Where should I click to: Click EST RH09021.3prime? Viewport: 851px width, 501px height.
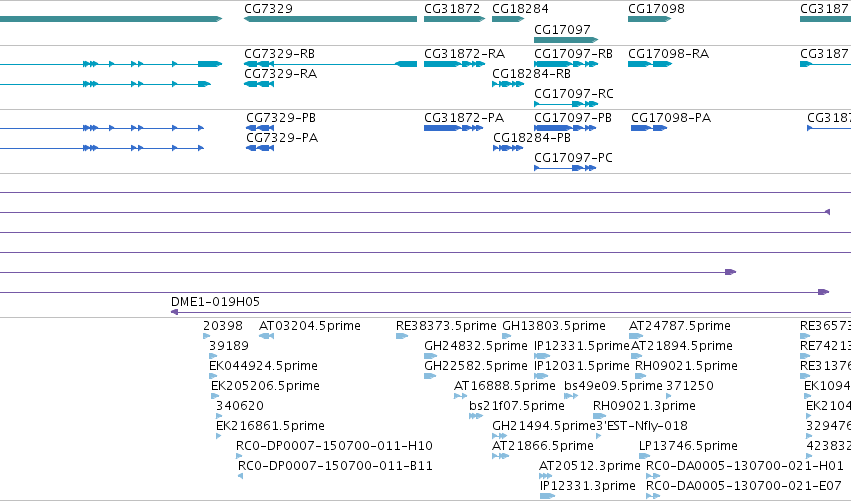pyautogui.click(x=644, y=406)
